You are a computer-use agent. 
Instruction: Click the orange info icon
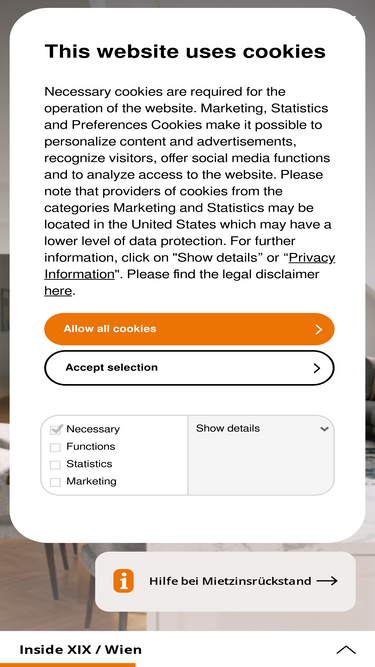[x=123, y=581]
